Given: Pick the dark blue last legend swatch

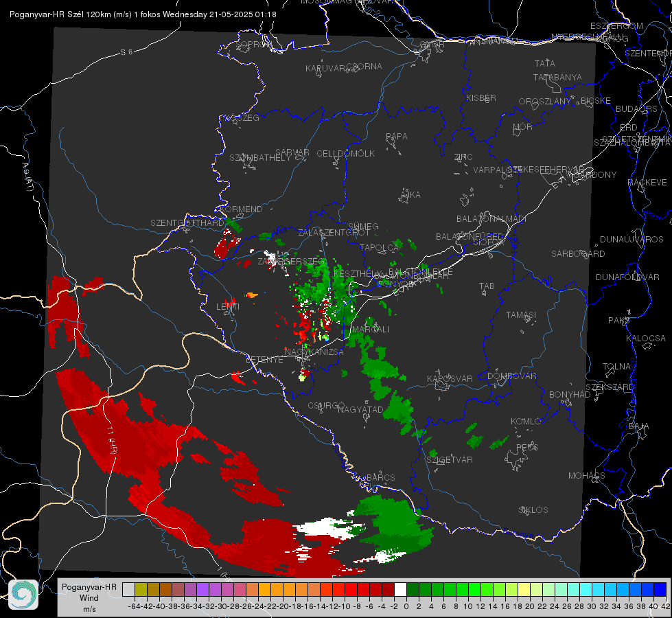Looking at the screenshot, I should (660, 590).
